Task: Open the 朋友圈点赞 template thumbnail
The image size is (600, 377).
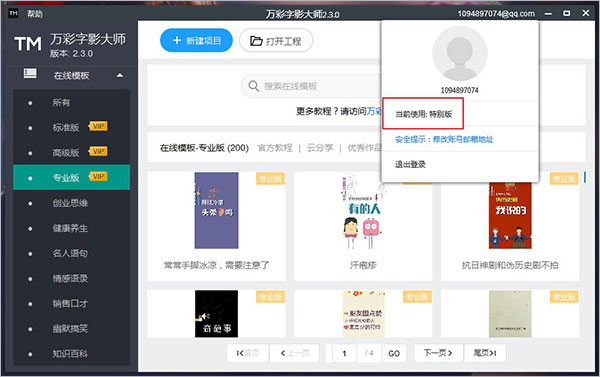Action: click(363, 314)
